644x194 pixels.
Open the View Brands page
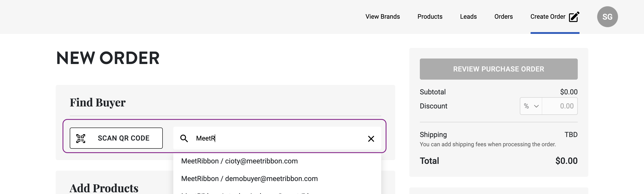pyautogui.click(x=383, y=16)
